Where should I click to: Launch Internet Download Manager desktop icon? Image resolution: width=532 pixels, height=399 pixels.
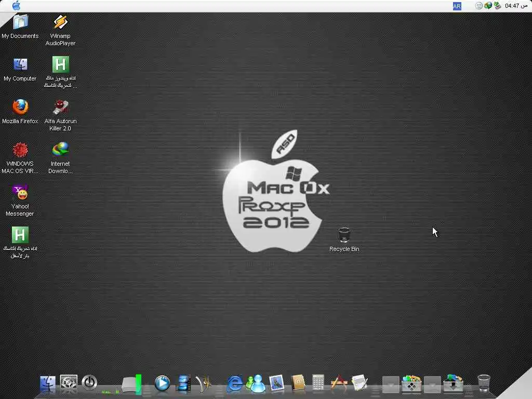60,150
